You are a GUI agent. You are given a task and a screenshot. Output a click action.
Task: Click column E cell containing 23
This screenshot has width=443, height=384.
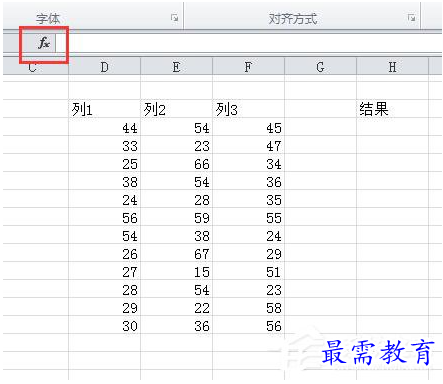click(x=177, y=145)
